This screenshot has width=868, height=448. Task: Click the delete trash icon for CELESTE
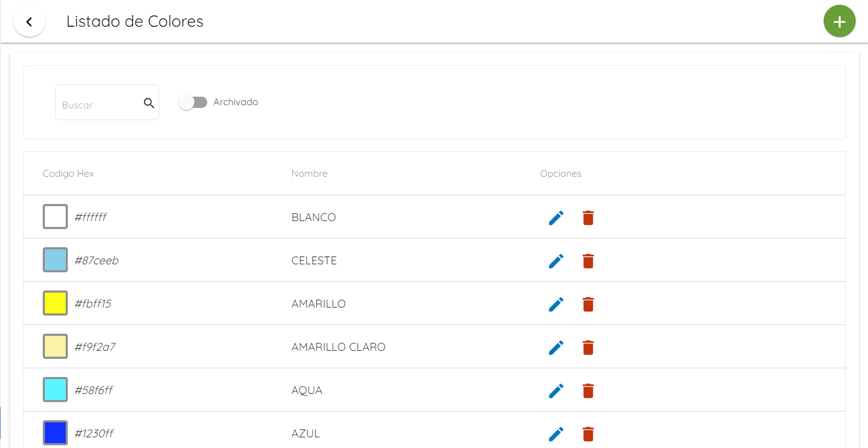tap(588, 261)
